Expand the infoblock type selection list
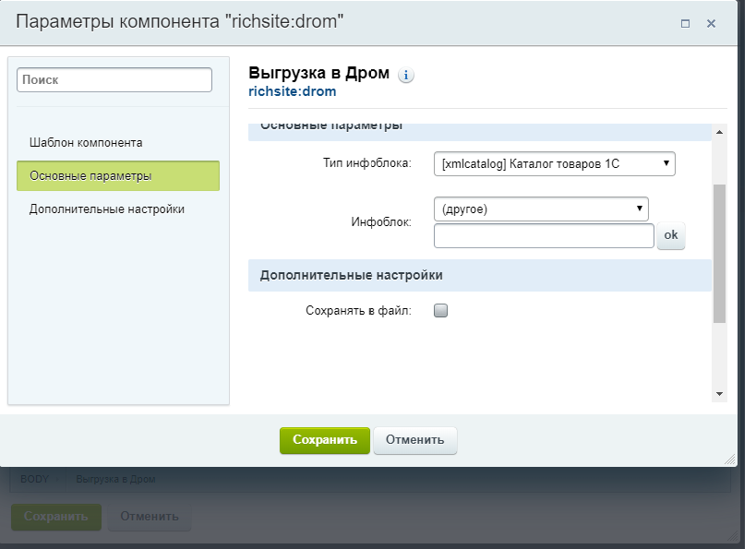This screenshot has width=756, height=549. (x=667, y=163)
